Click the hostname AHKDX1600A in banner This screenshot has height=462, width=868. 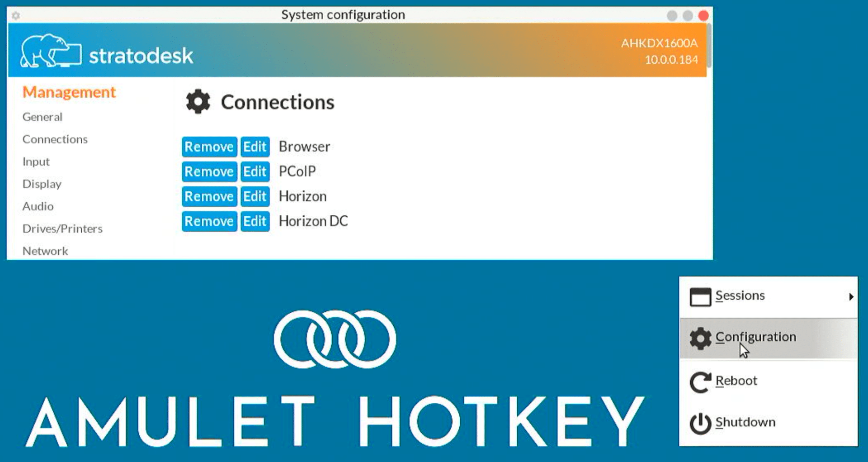[659, 43]
